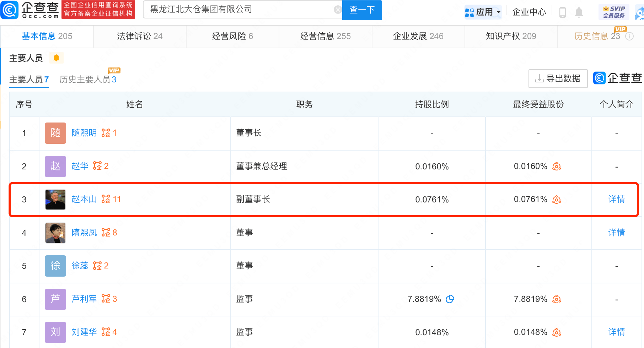Image resolution: width=644 pixels, height=348 pixels.
Task: Switch to the 基本信息 205 tab
Action: click(47, 36)
